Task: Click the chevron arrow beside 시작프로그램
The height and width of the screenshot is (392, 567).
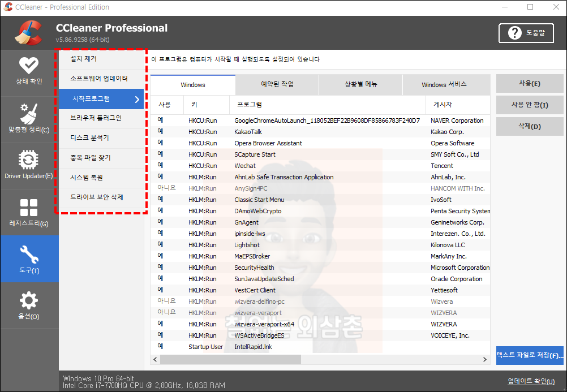Action: (137, 99)
